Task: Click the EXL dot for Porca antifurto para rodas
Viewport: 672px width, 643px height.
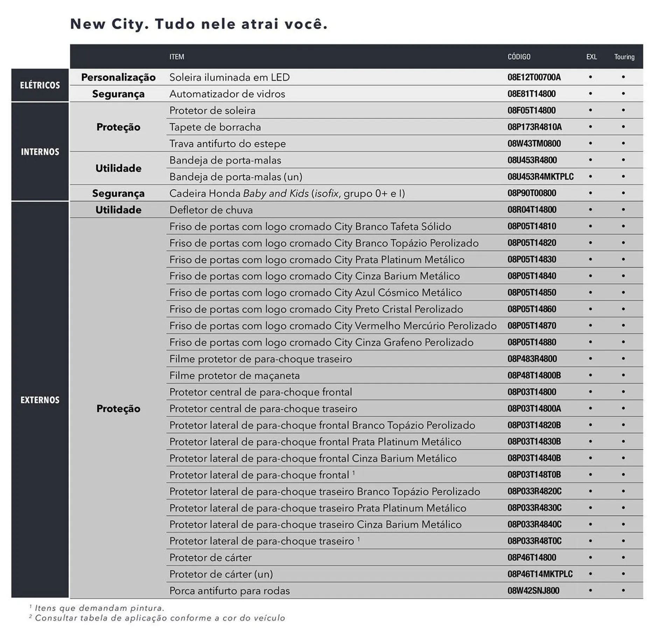Action: click(x=590, y=590)
